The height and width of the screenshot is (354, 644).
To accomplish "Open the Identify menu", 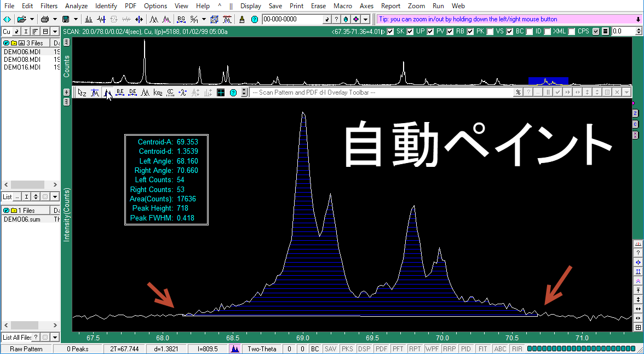I will click(x=106, y=5).
